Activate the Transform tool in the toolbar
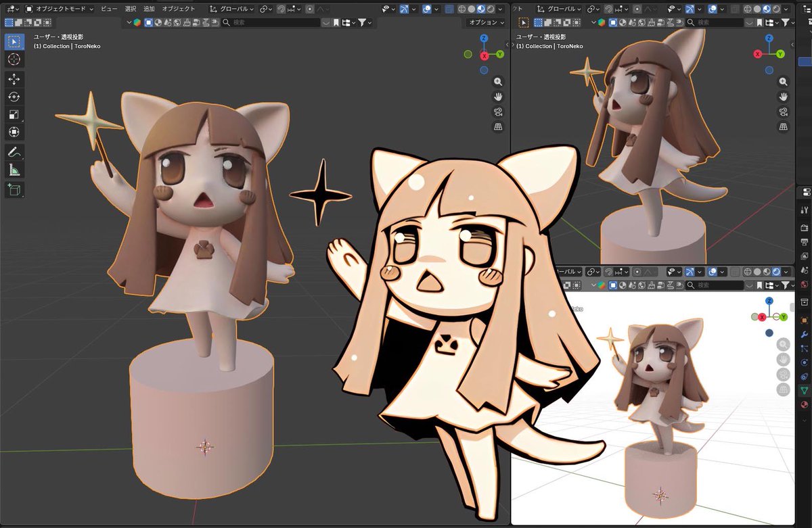 14,132
